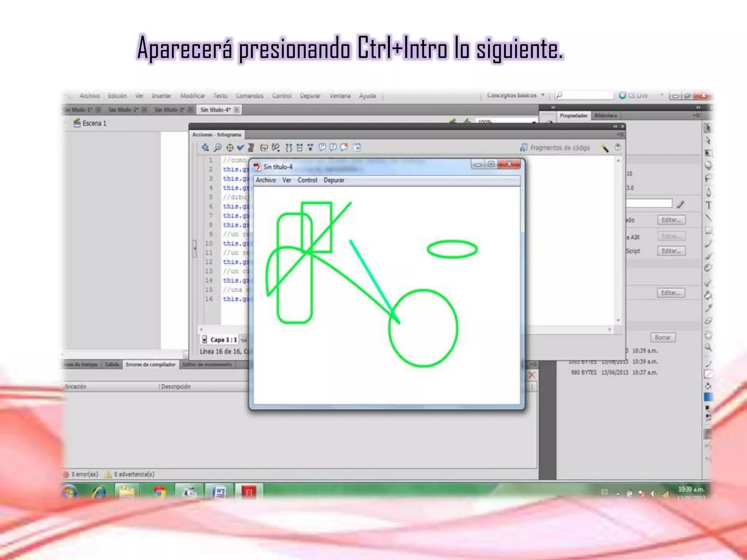Open the Acciones panel options menu

pyautogui.click(x=620, y=135)
